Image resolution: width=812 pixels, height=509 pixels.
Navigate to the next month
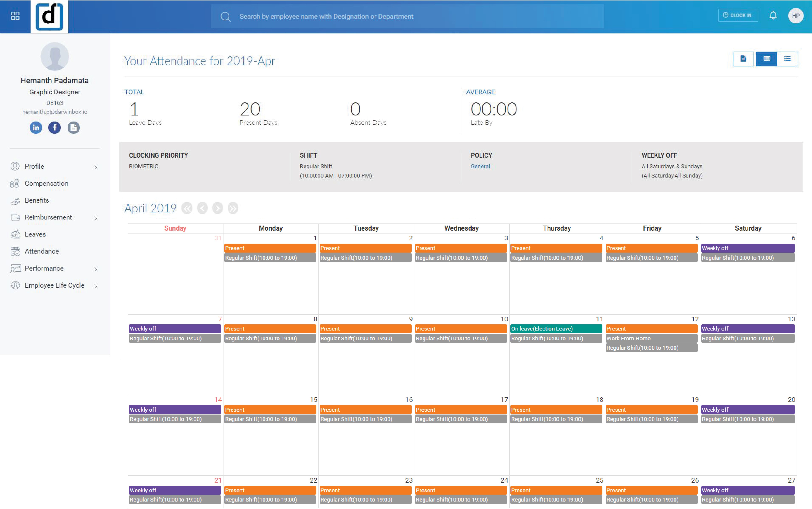click(217, 208)
